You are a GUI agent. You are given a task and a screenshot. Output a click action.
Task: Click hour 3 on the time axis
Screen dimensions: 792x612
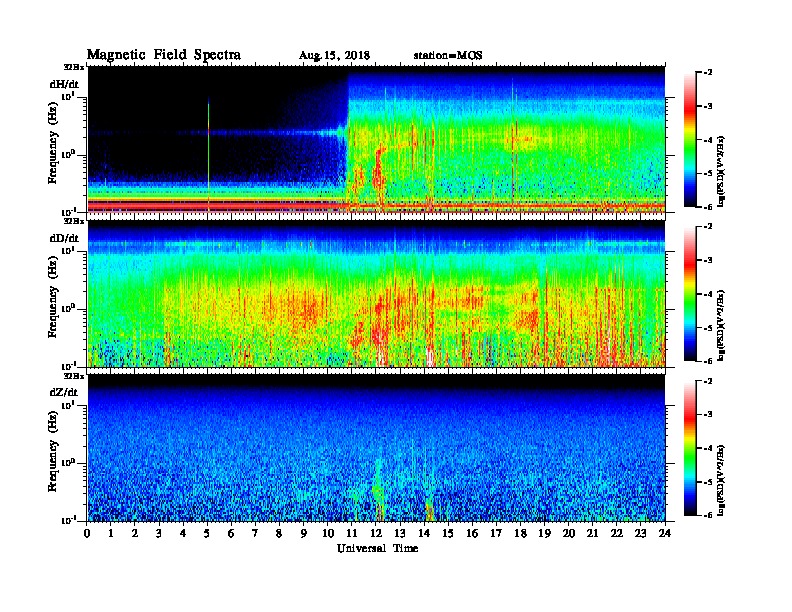coord(159,534)
